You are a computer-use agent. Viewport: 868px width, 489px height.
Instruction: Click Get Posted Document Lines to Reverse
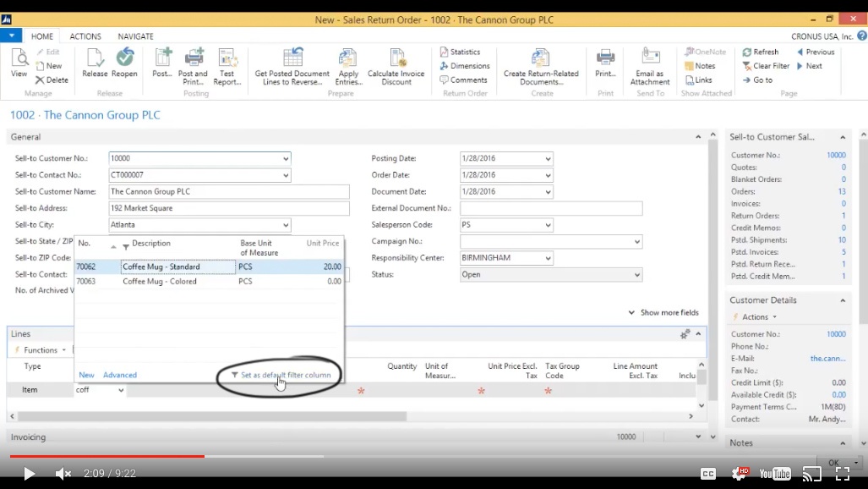[x=292, y=67]
